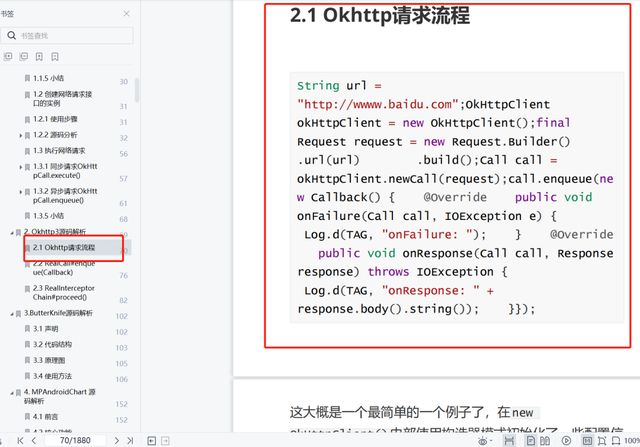
Task: Go to the next page
Action: 117,440
